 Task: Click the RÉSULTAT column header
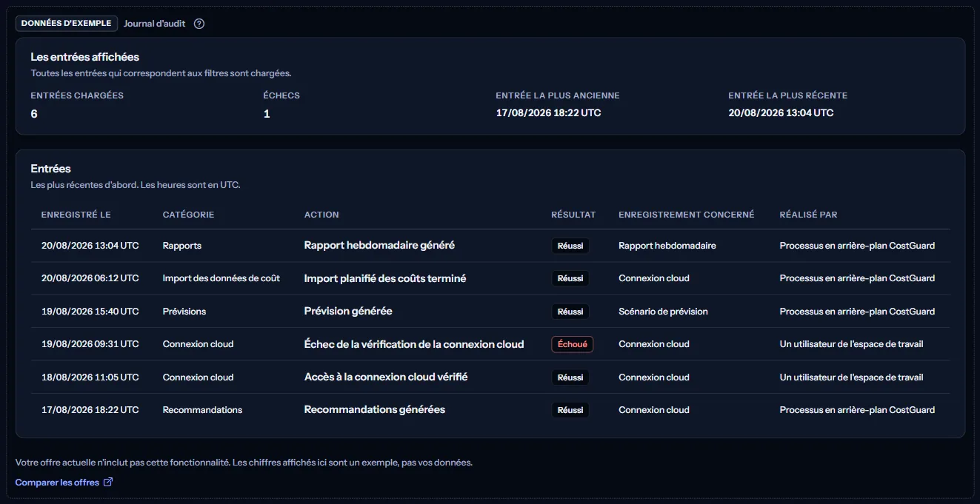573,215
